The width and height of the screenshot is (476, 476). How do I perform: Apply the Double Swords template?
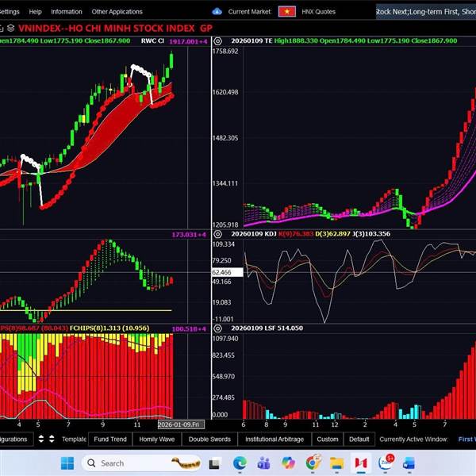[209, 439]
